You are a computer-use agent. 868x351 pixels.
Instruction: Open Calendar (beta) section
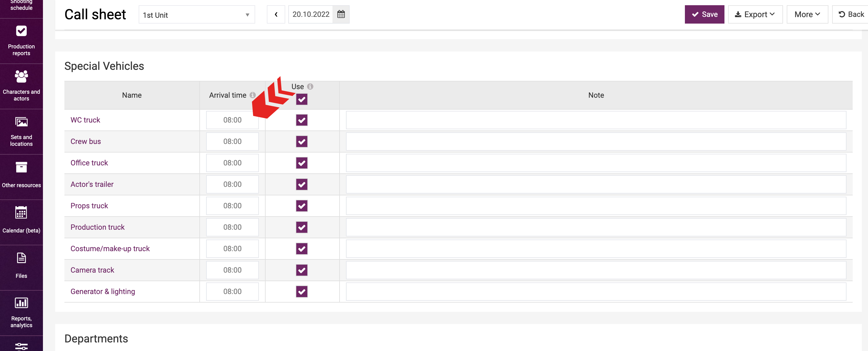[21, 222]
